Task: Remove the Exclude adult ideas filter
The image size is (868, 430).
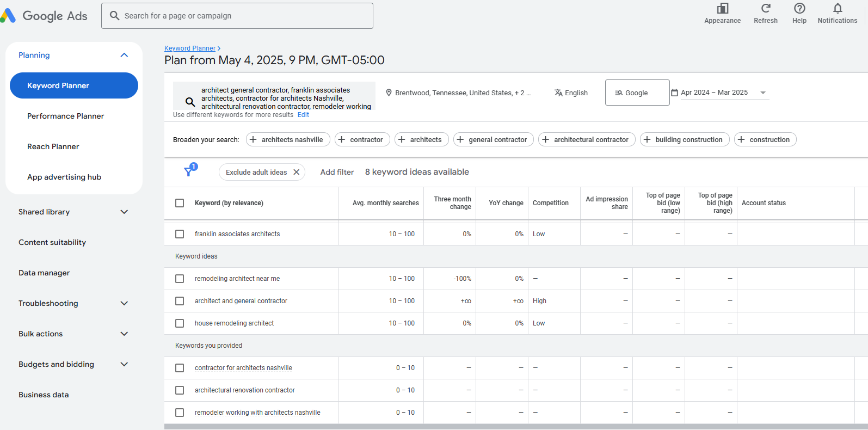Action: point(297,172)
